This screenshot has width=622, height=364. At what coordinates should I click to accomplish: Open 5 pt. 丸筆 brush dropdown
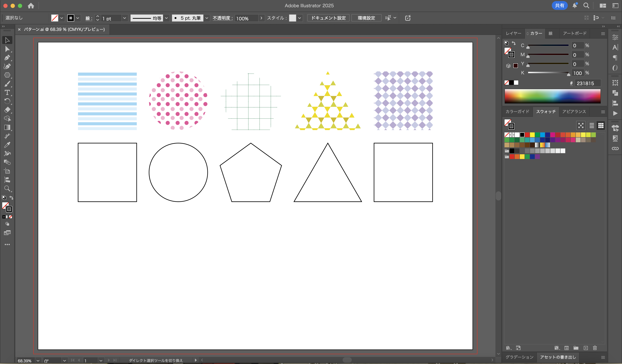207,18
